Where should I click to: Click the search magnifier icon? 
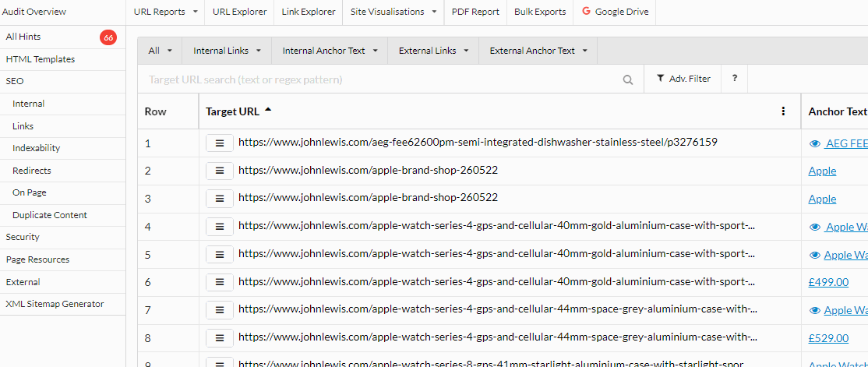click(x=628, y=79)
